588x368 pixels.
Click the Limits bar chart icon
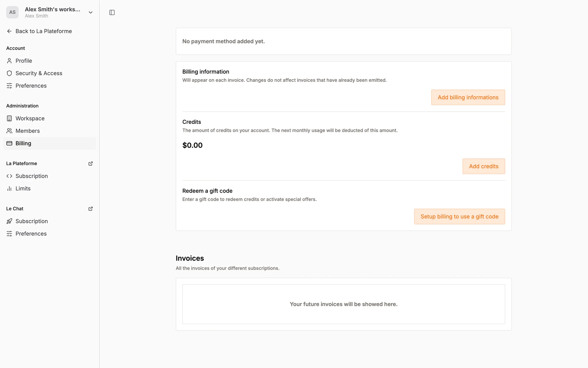tap(9, 189)
